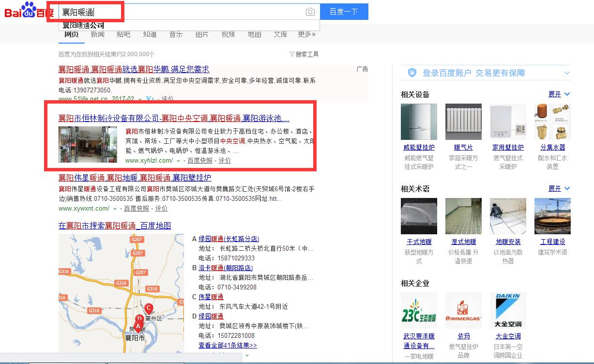Viewport: 594px width, 364px height.
Task: Open the 伟星暖通 map listing C
Action: [x=211, y=297]
